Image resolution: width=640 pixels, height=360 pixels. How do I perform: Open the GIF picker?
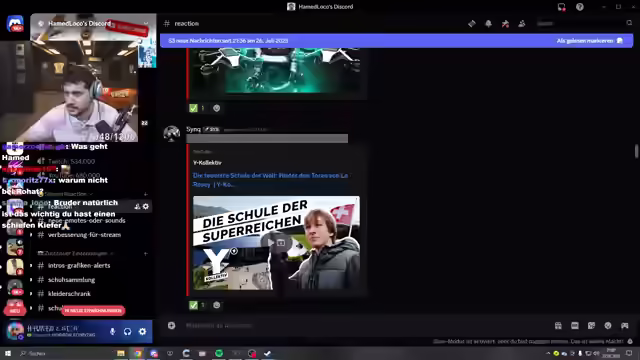pyautogui.click(x=575, y=325)
